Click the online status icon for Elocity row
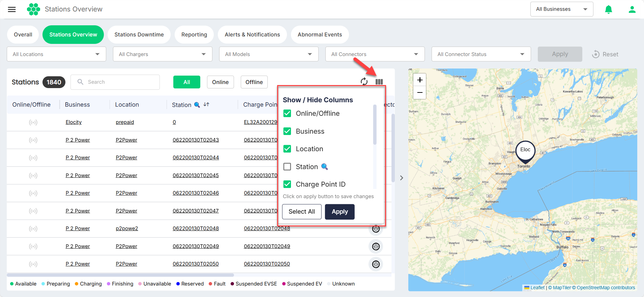Viewport: 644px width, 297px height. point(33,122)
